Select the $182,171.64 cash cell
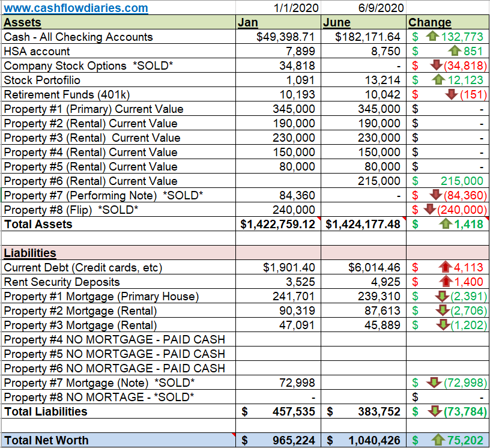 click(363, 37)
